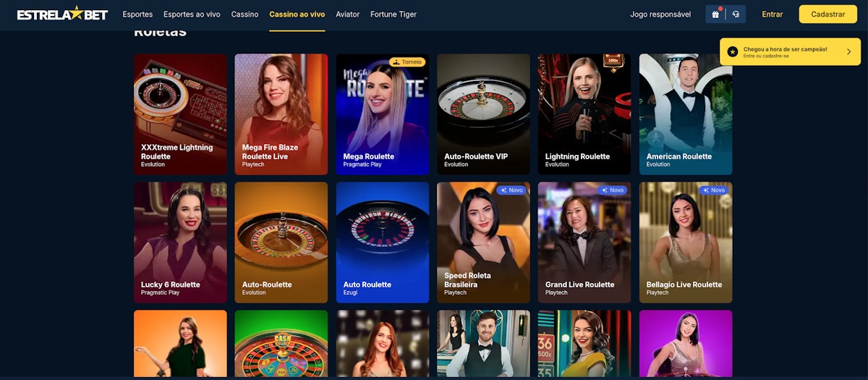This screenshot has height=380, width=868.
Task: Open the headset support icon
Action: click(736, 14)
